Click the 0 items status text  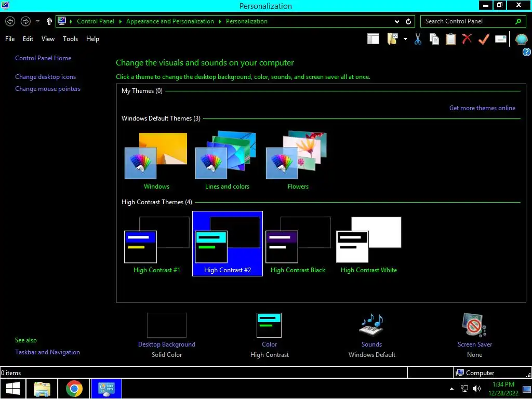tap(11, 373)
